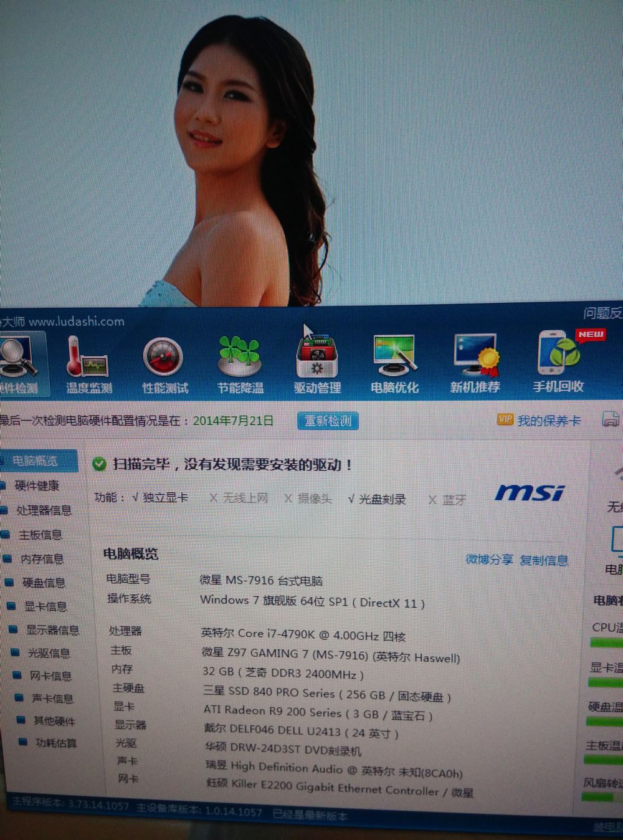
Task: Select 主板信息 in the sidebar
Action: [x=40, y=535]
